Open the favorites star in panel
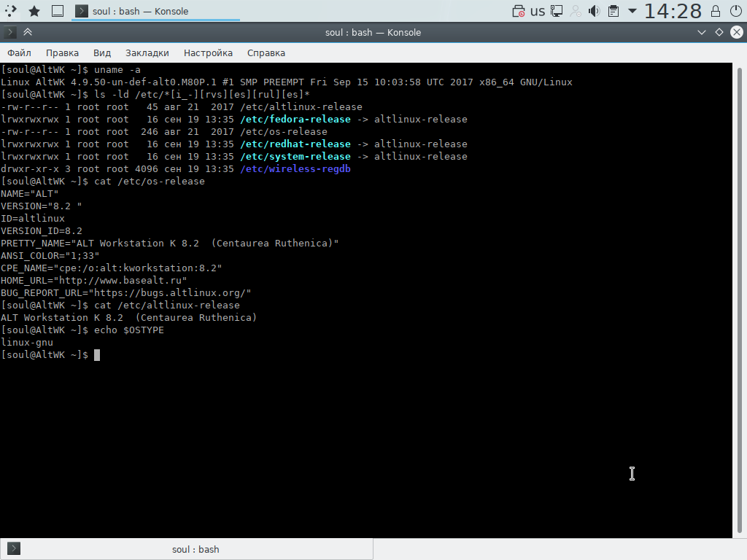 click(x=34, y=11)
